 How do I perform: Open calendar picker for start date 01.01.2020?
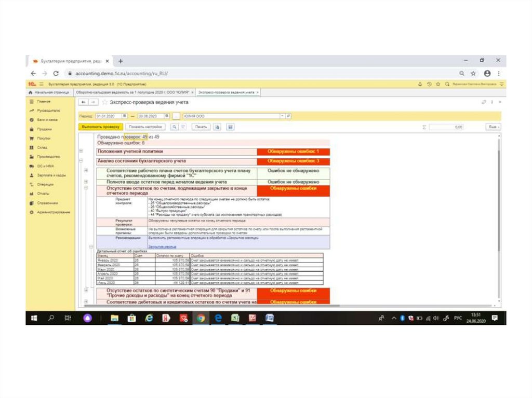tap(125, 116)
